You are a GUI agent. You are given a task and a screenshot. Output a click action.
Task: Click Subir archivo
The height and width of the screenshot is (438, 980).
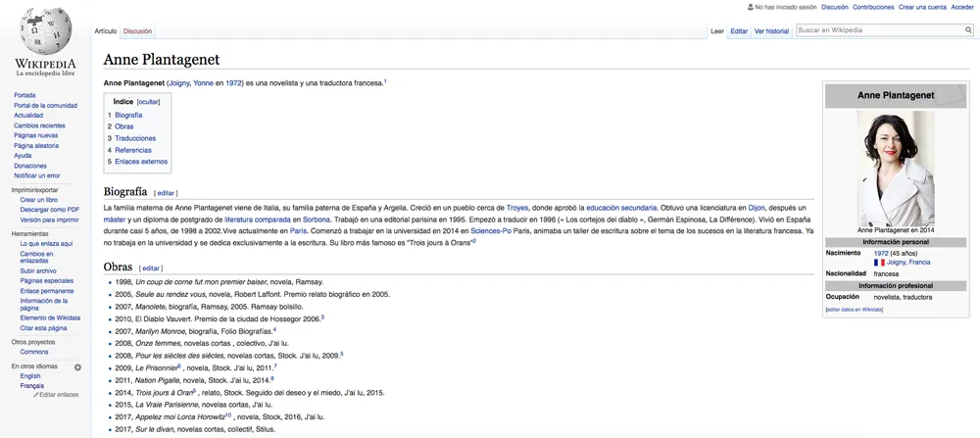pos(38,271)
